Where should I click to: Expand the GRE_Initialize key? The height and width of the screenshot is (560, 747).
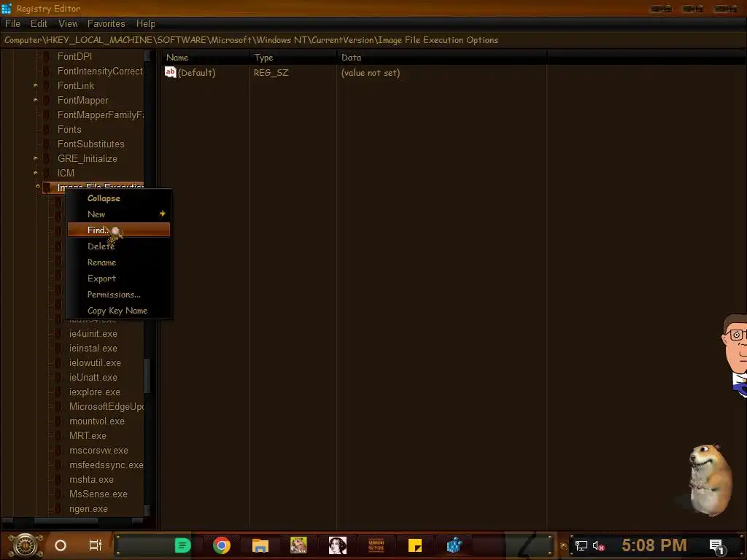click(x=35, y=158)
